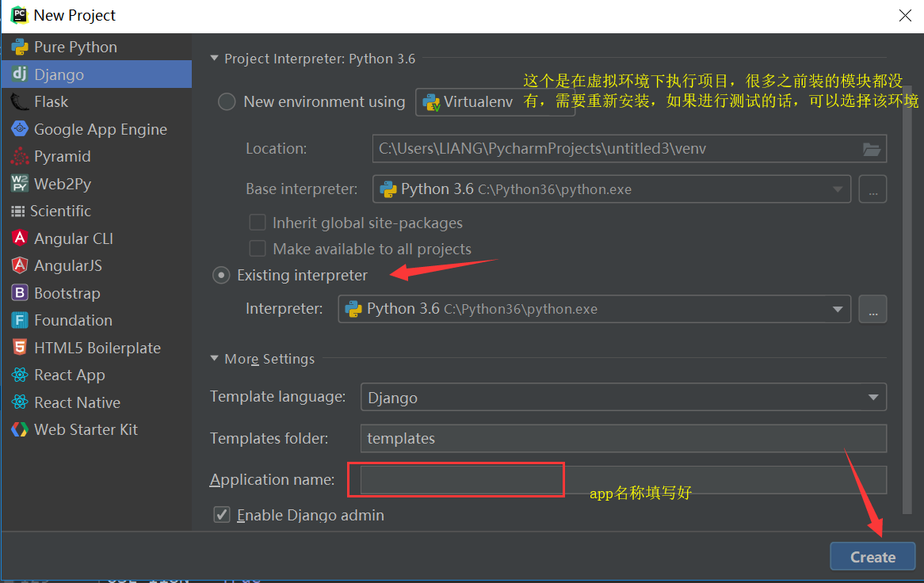This screenshot has width=924, height=583.
Task: Select Pure Python project type
Action: coord(75,47)
